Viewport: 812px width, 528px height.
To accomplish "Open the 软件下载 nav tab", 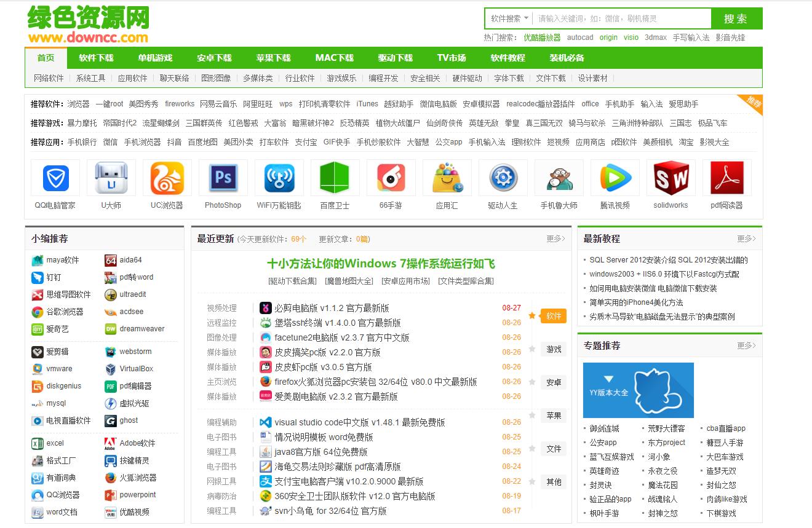I will click(x=97, y=58).
